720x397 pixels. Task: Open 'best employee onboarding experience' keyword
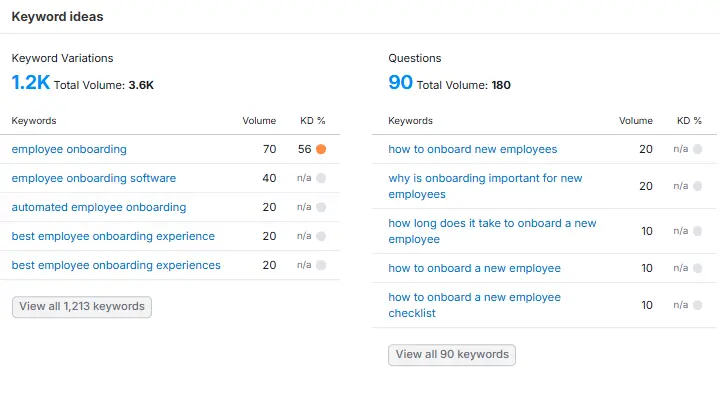pos(113,236)
